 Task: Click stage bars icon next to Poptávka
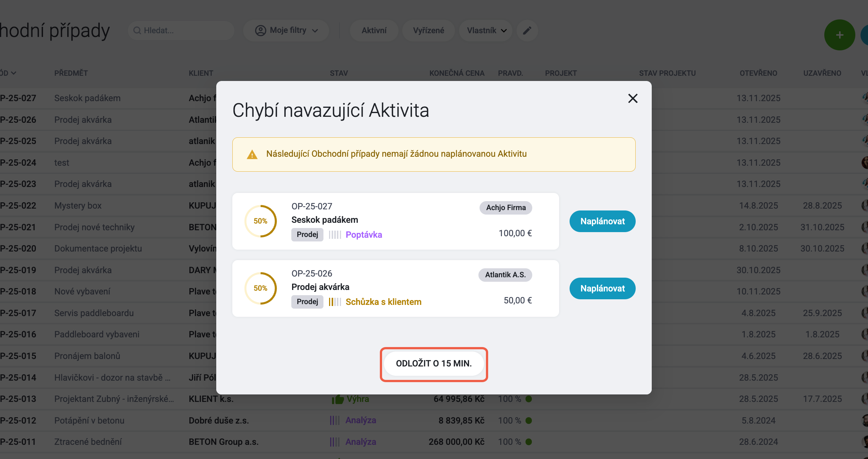[335, 235]
